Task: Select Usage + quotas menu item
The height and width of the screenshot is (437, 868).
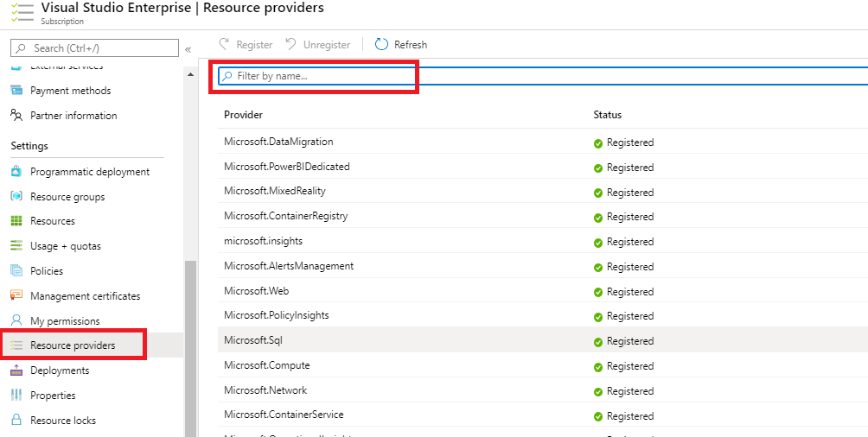Action: 66,245
